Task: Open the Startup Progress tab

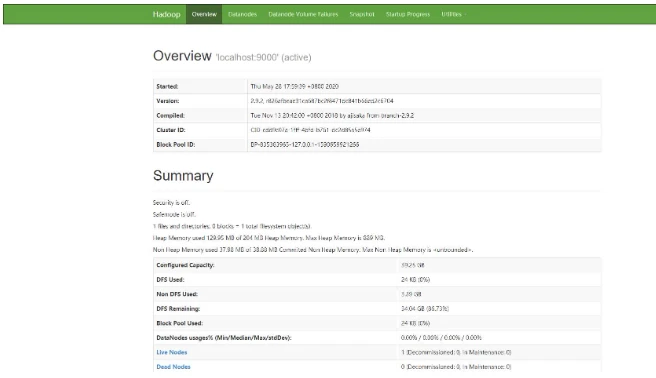Action: [408, 14]
